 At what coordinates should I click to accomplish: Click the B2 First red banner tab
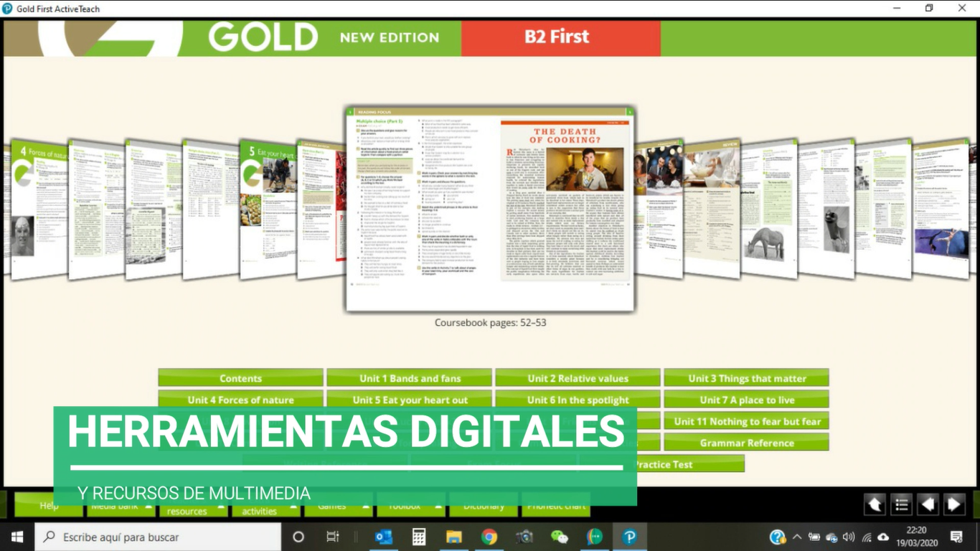pos(560,37)
